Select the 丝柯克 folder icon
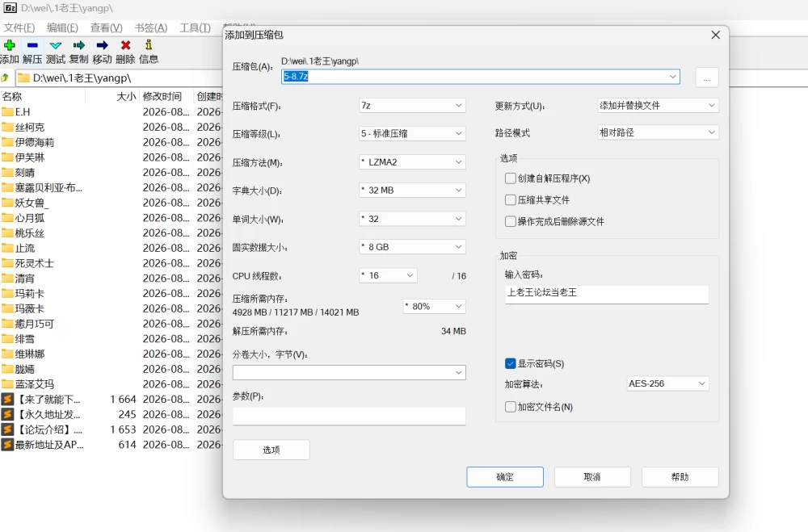The width and height of the screenshot is (808, 532). (7, 127)
